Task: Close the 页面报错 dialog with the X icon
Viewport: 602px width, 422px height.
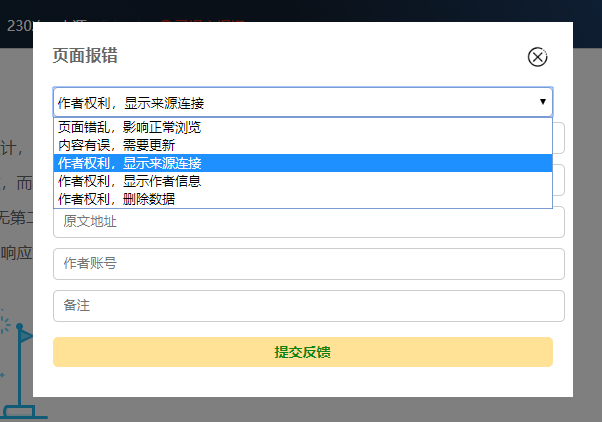Action: point(538,57)
